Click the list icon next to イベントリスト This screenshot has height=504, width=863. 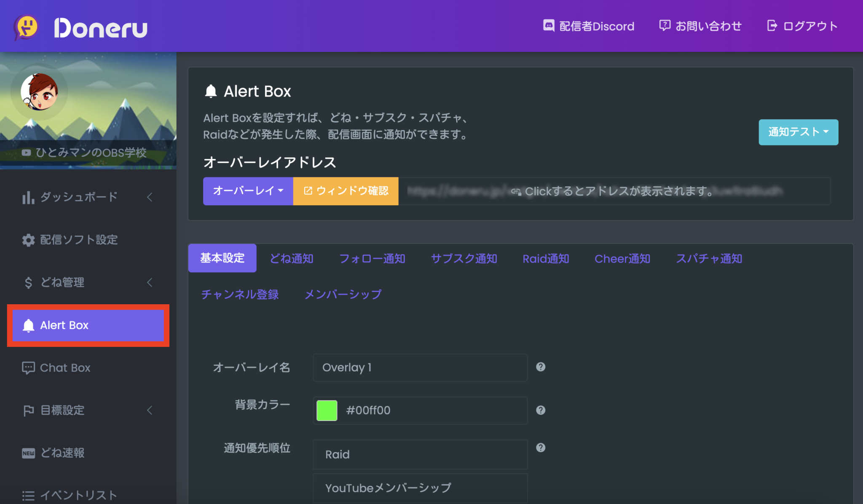tap(28, 495)
